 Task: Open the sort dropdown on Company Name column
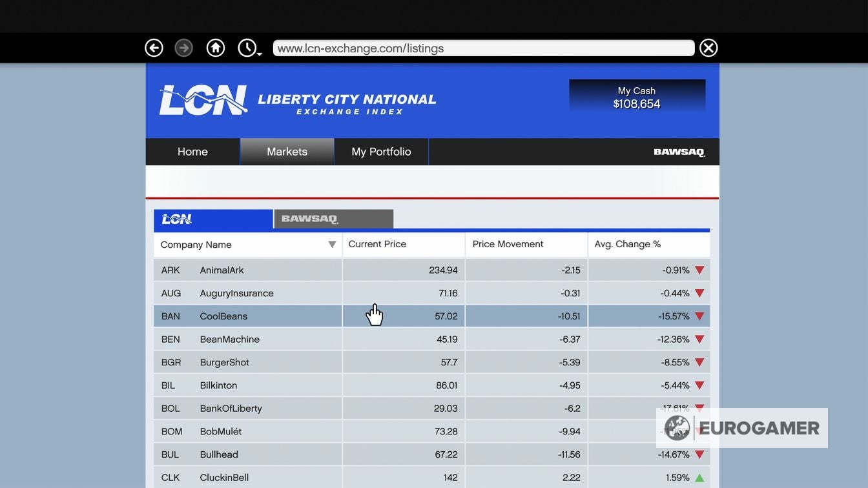[331, 244]
